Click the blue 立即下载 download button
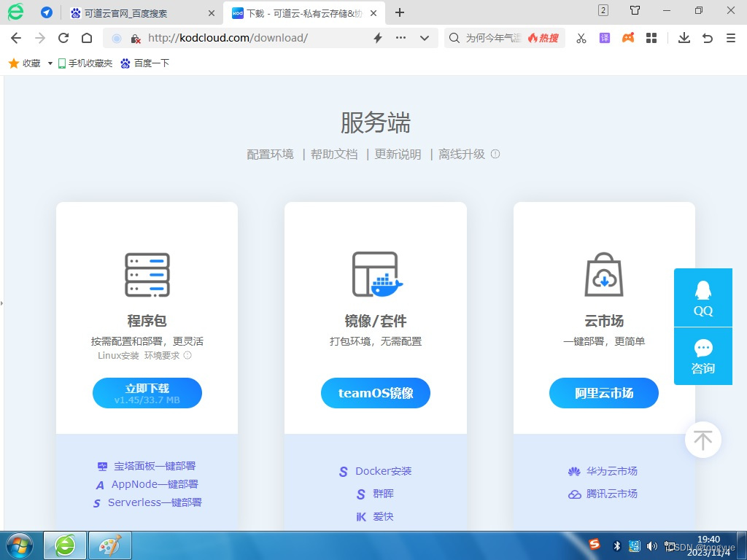The height and width of the screenshot is (560, 747). pos(147,392)
